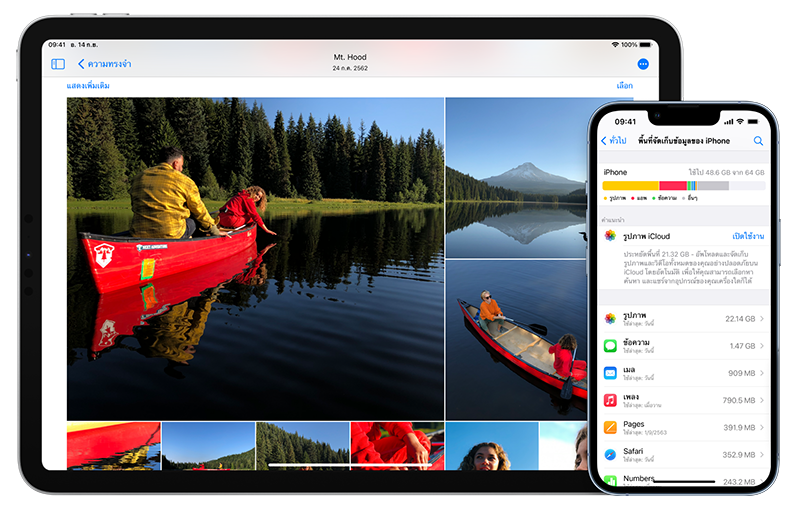This screenshot has width=800, height=511.
Task: Open the forest hillside bottom thumbnail
Action: [x=303, y=446]
